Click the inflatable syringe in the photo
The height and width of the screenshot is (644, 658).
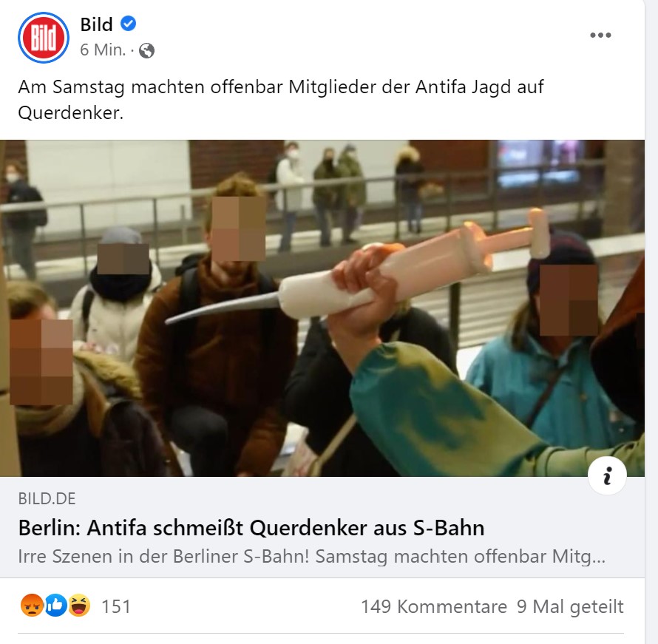pyautogui.click(x=356, y=277)
